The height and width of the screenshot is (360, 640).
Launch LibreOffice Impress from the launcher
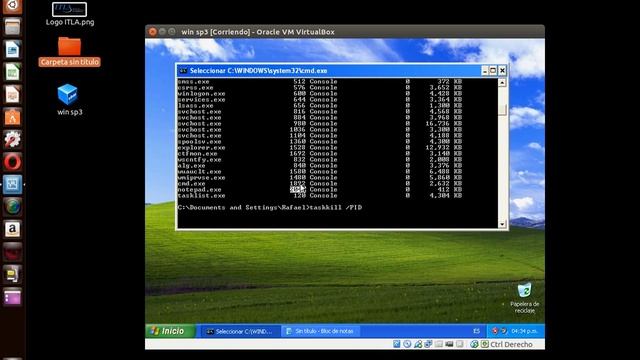click(12, 95)
